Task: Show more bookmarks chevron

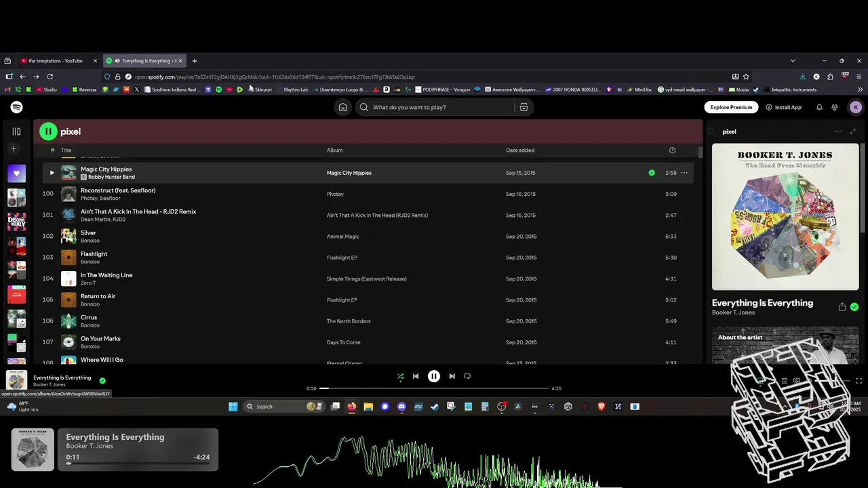Action: (861, 89)
